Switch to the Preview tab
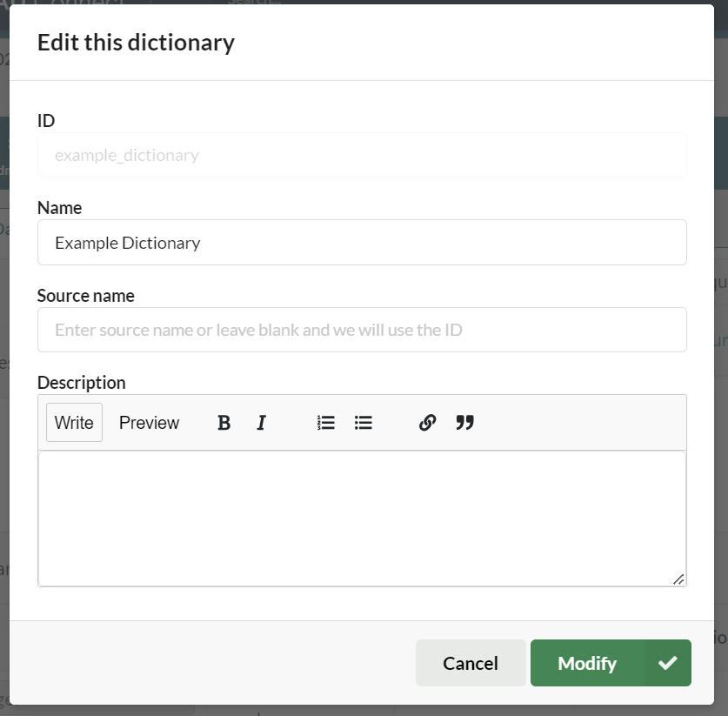Image resolution: width=728 pixels, height=716 pixels. pyautogui.click(x=149, y=423)
